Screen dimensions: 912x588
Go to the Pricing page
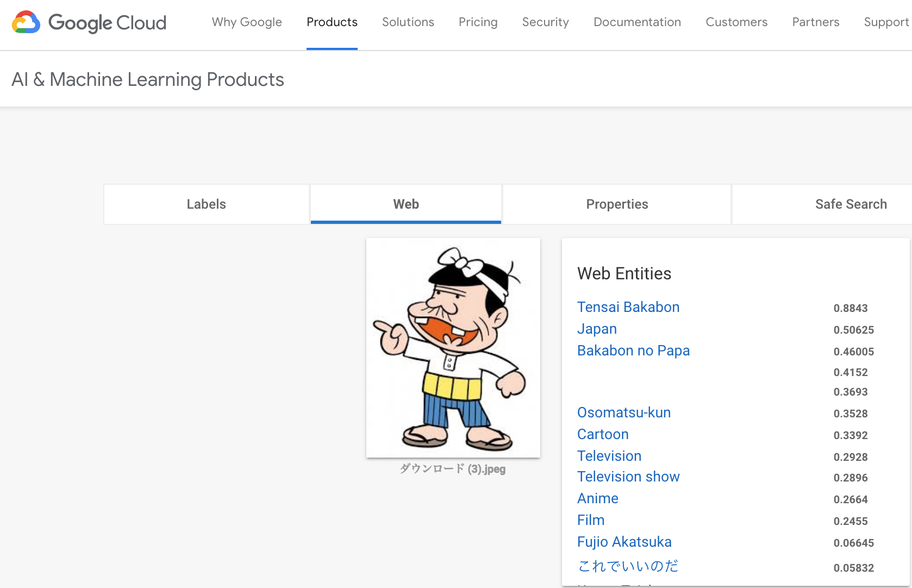(478, 22)
